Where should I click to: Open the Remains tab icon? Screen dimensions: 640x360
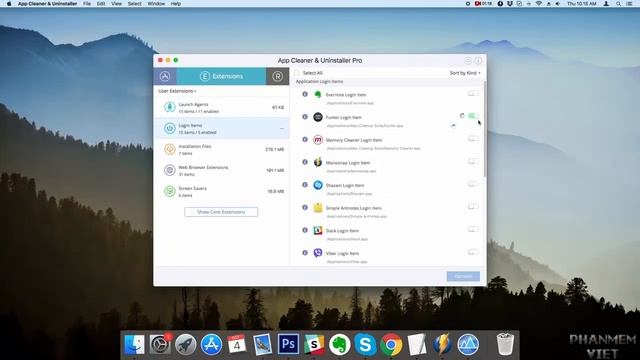coord(278,76)
